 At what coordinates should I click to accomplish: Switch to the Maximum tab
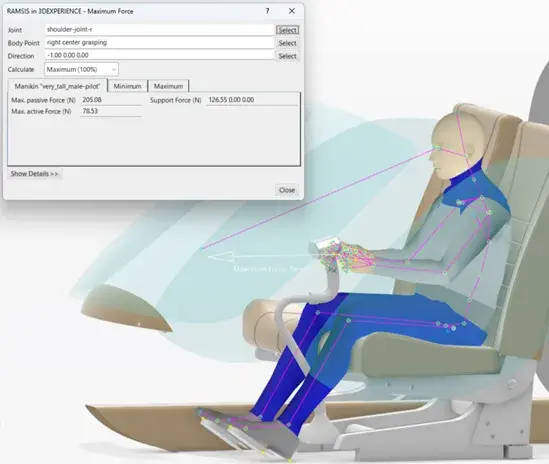[168, 86]
